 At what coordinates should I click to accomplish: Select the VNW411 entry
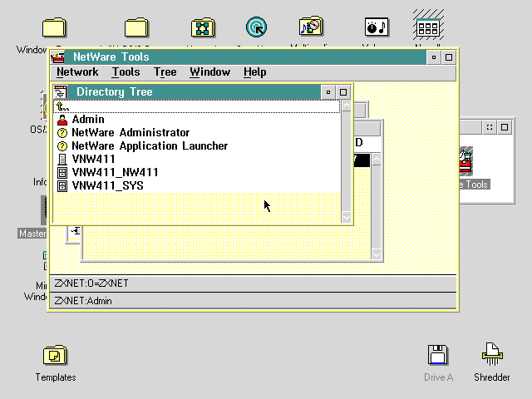tap(94, 159)
